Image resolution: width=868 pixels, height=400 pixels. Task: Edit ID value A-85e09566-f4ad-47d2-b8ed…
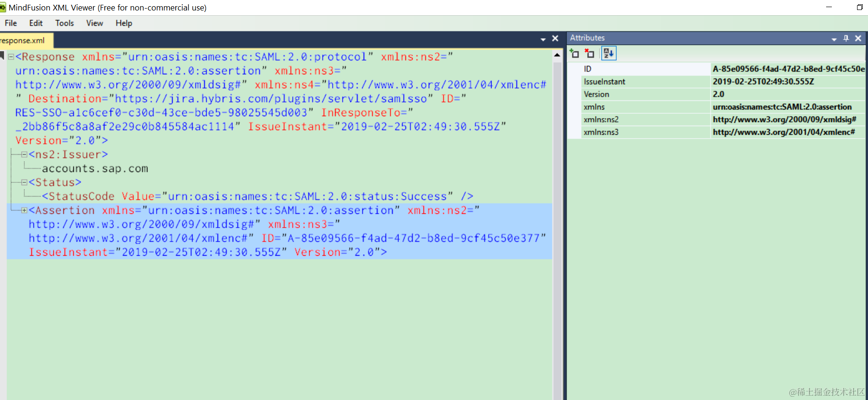coord(788,69)
